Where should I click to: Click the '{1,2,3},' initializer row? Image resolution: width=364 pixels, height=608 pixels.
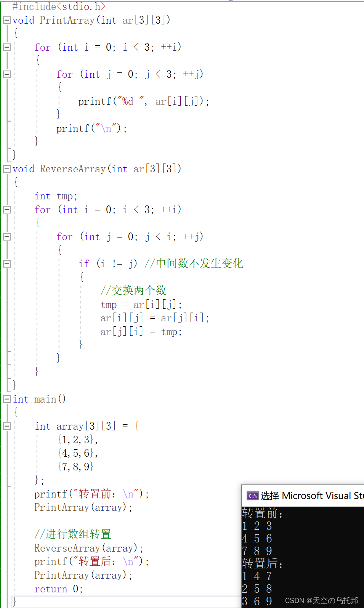tap(78, 440)
